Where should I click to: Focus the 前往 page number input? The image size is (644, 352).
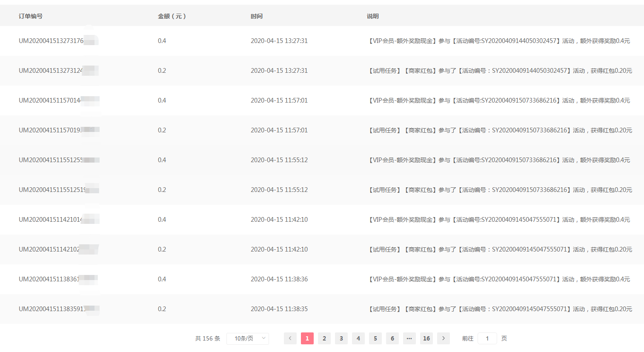pyautogui.click(x=487, y=338)
